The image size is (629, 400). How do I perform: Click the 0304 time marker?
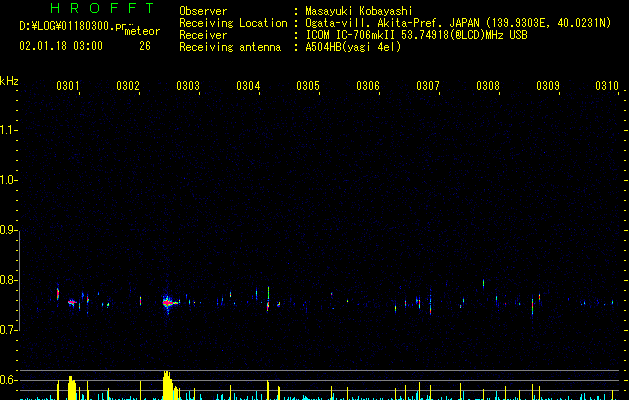pyautogui.click(x=248, y=86)
